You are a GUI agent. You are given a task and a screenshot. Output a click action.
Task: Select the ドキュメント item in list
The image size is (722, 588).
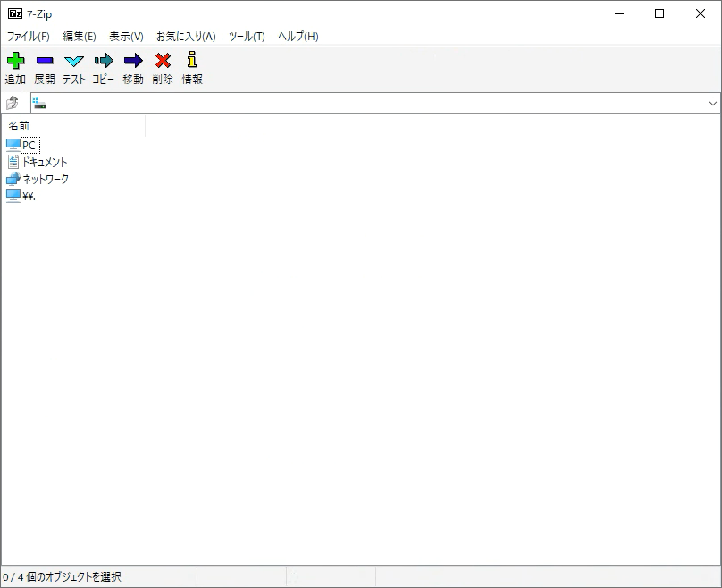44,162
